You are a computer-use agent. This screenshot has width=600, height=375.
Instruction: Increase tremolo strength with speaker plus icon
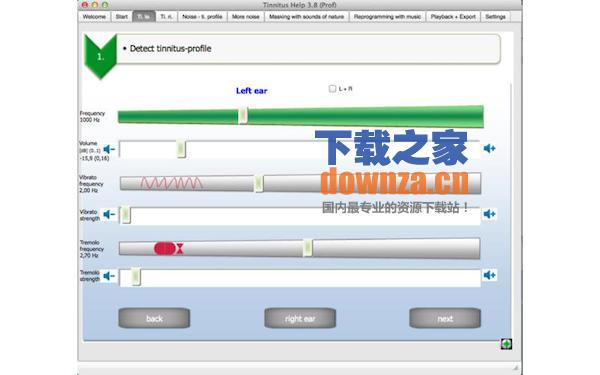489,275
